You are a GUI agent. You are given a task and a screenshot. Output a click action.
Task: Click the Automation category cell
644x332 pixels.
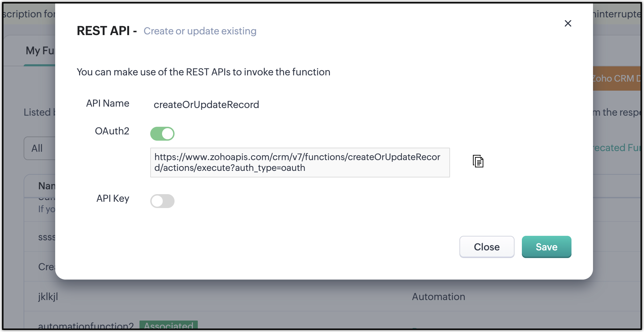click(x=438, y=297)
